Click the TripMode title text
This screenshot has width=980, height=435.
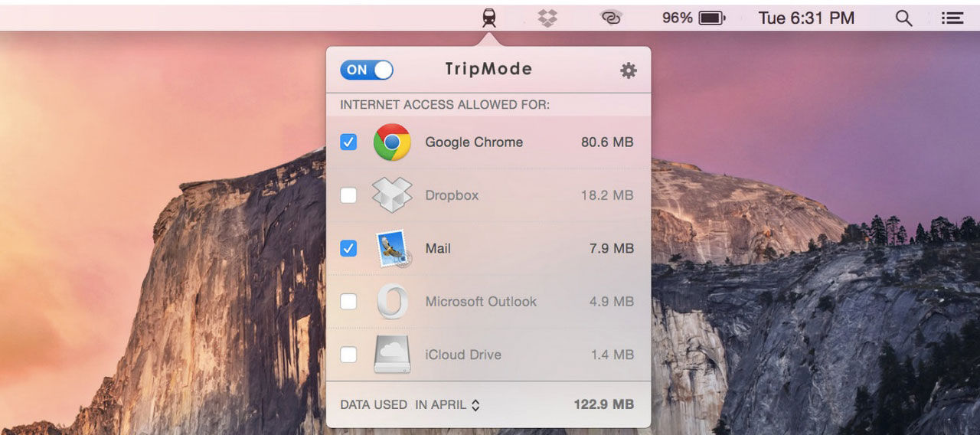coord(488,69)
